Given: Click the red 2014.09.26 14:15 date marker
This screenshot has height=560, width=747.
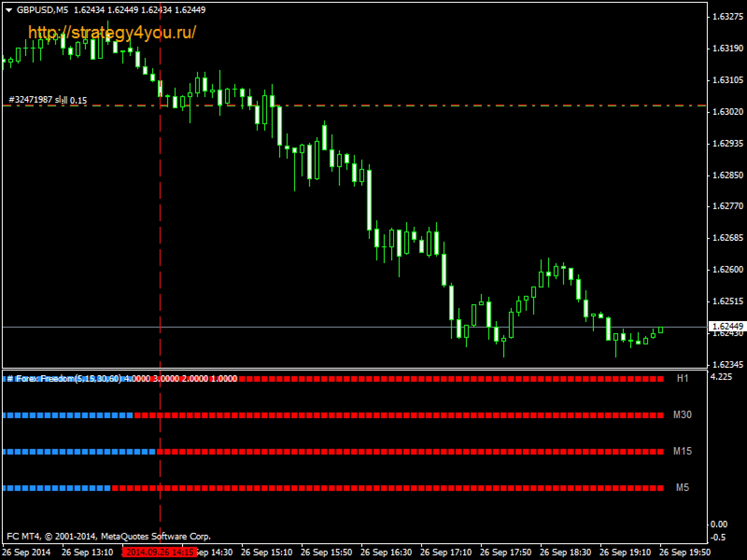Looking at the screenshot, I should pos(160,552).
